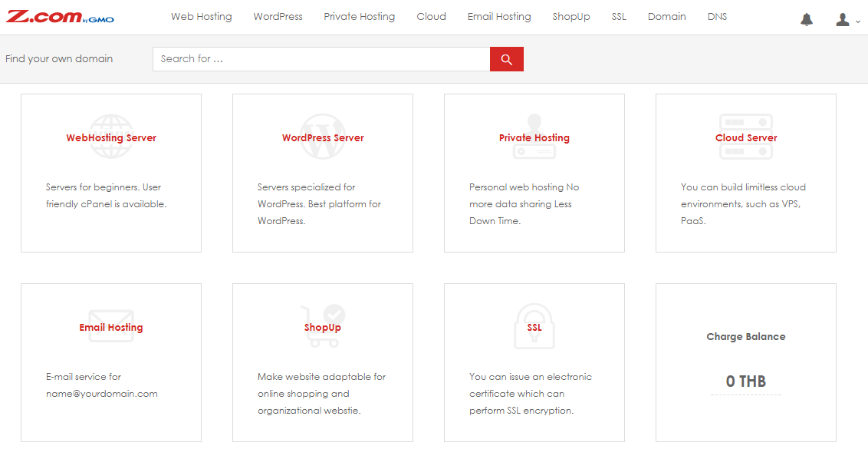Viewport: 868px width, 459px height.
Task: Open the notifications bell icon
Action: [x=807, y=20]
